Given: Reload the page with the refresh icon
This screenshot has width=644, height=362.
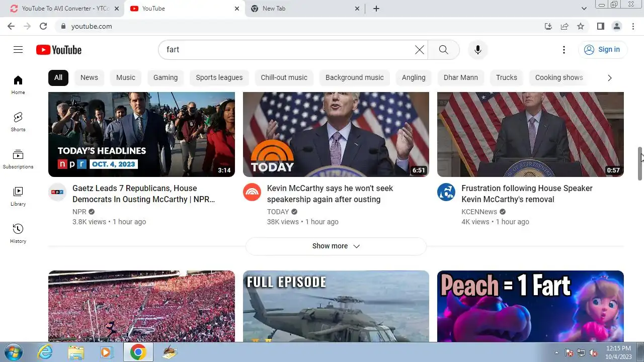Looking at the screenshot, I should coord(43,26).
